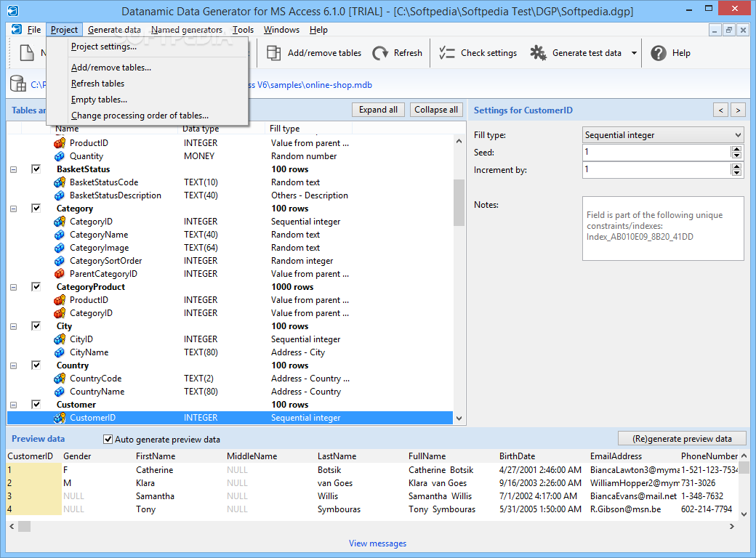Click the preview data vertical scrollbar thumb

[744, 467]
